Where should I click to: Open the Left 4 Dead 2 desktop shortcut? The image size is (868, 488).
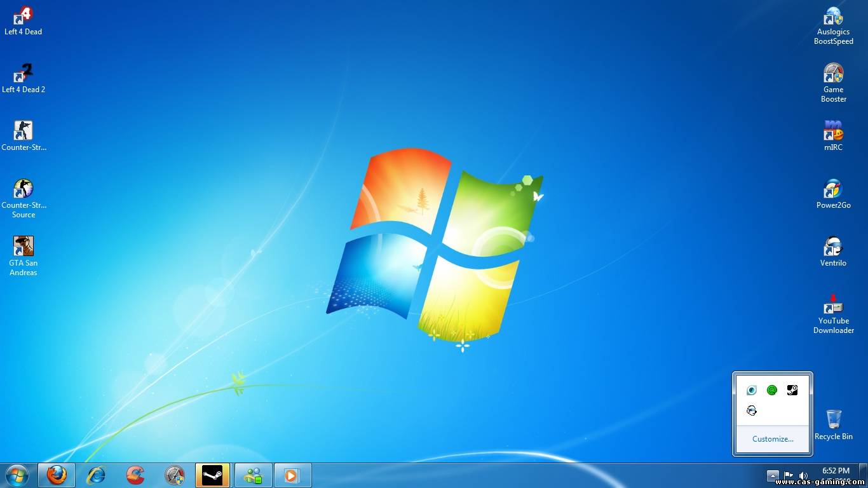pyautogui.click(x=24, y=75)
